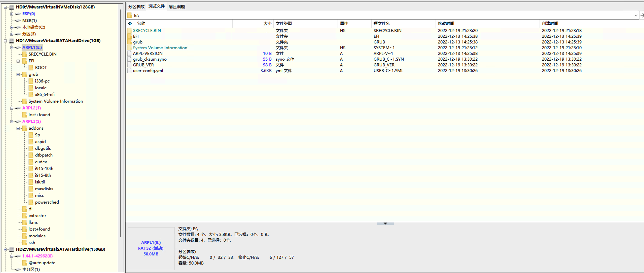The image size is (644, 273).
Task: Click the user-config.yml file icon
Action: tap(129, 71)
